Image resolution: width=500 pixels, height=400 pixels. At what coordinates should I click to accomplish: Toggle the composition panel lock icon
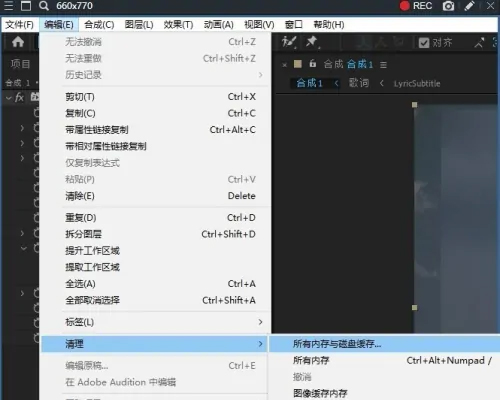[x=312, y=63]
